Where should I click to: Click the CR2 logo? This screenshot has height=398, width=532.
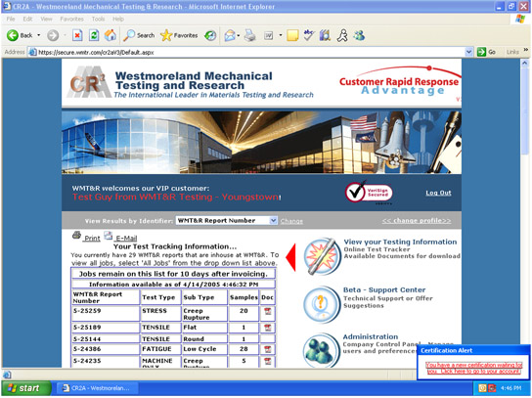[89, 82]
